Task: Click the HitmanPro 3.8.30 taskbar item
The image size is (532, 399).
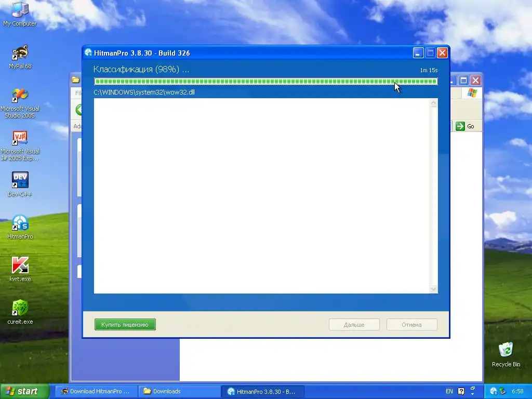Action: pos(262,391)
